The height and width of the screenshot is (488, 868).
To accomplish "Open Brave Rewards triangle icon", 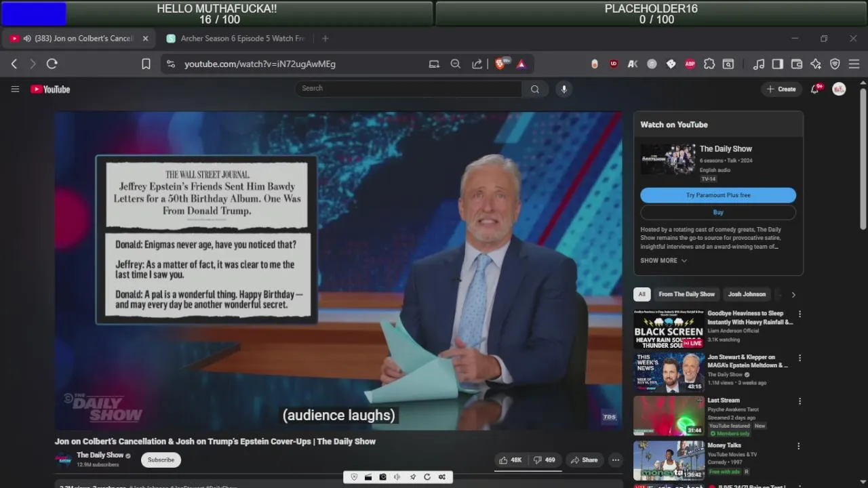I will pos(521,64).
